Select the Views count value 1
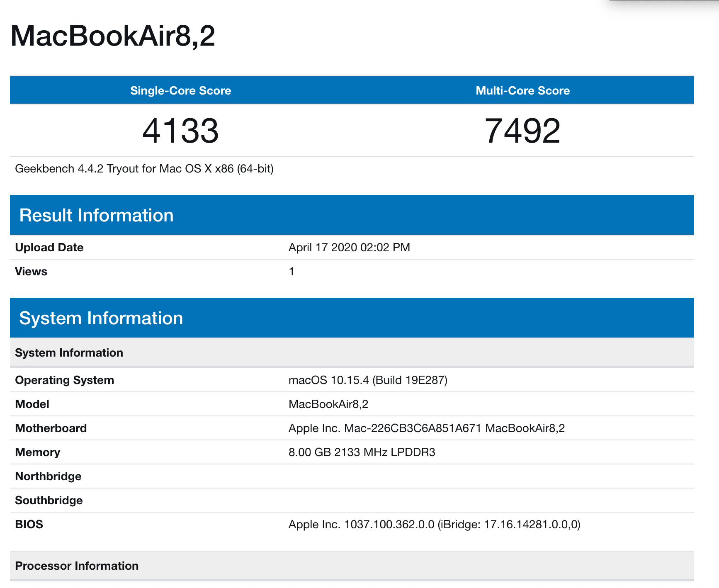Viewport: 719px width, 588px height. click(x=291, y=272)
